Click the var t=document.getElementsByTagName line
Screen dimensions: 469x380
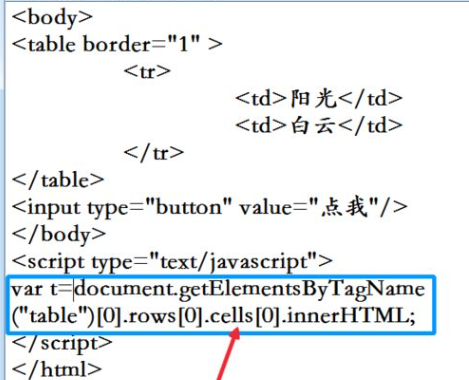click(218, 289)
